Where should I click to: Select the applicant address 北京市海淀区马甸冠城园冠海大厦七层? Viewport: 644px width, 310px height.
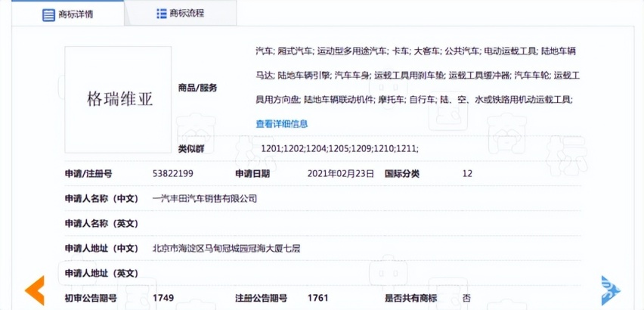coord(226,249)
